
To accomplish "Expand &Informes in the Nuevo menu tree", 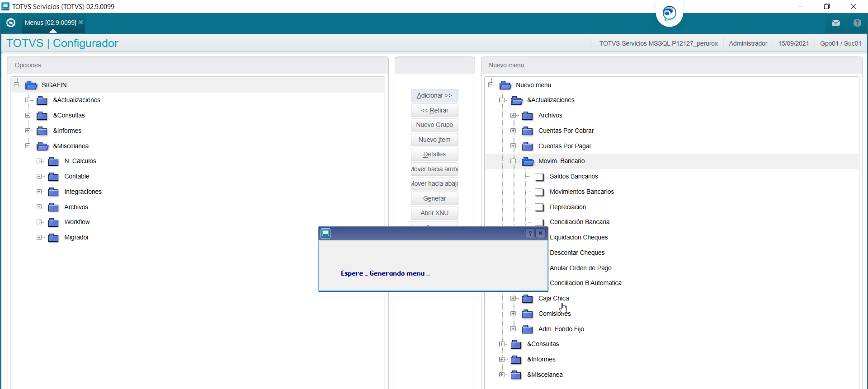I will point(502,359).
